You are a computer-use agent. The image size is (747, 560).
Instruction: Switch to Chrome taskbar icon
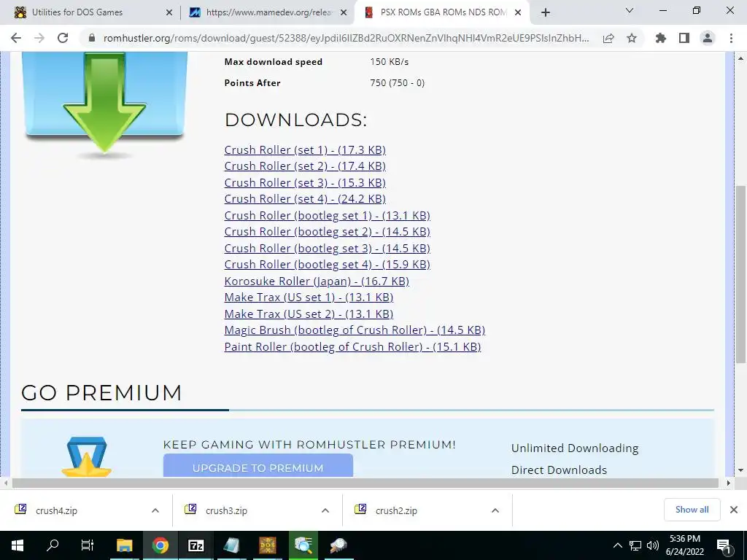point(160,545)
